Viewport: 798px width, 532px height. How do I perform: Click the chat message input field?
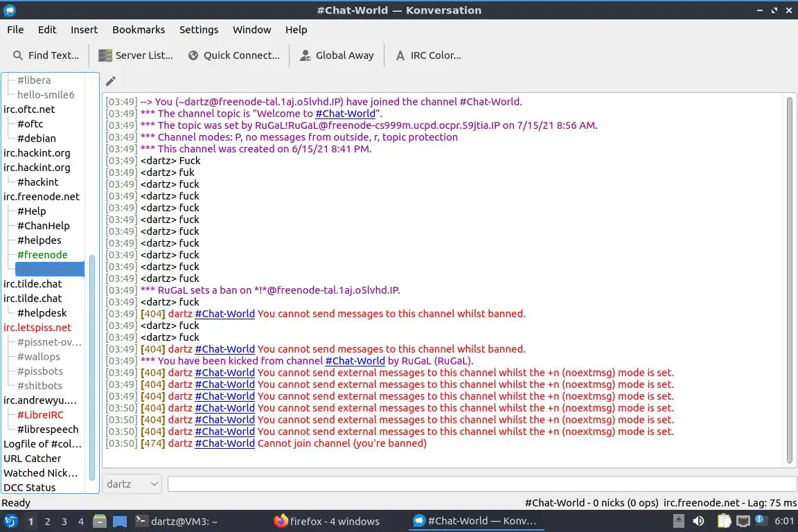482,484
